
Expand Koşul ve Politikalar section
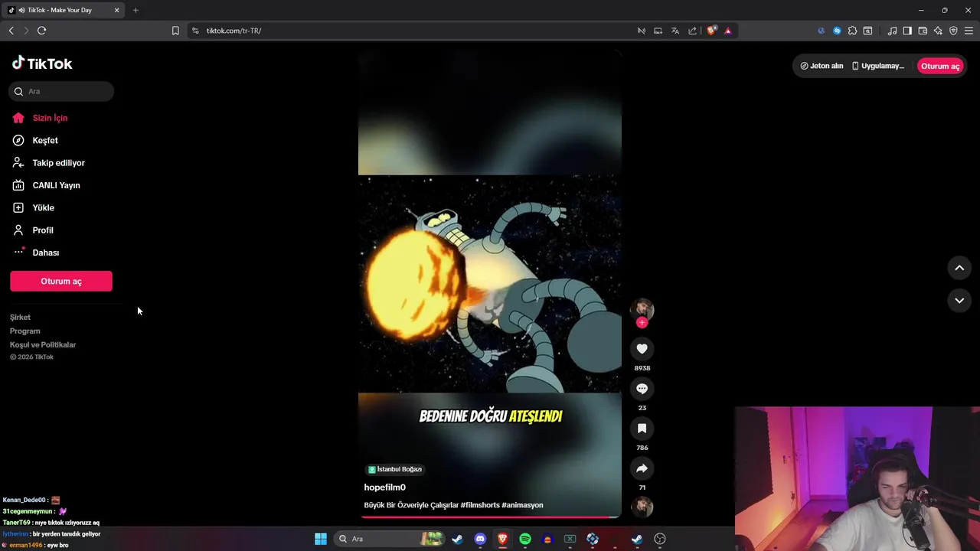pos(43,344)
